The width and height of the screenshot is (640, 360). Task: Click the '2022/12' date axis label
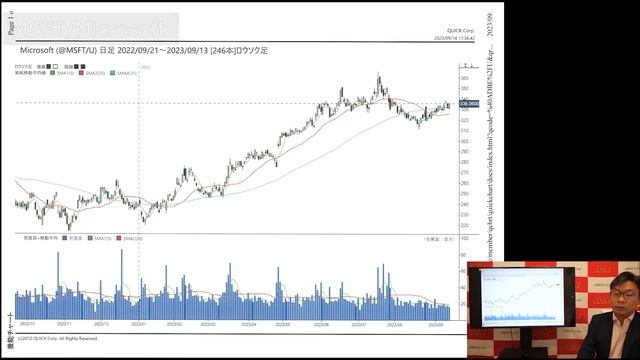tap(101, 324)
